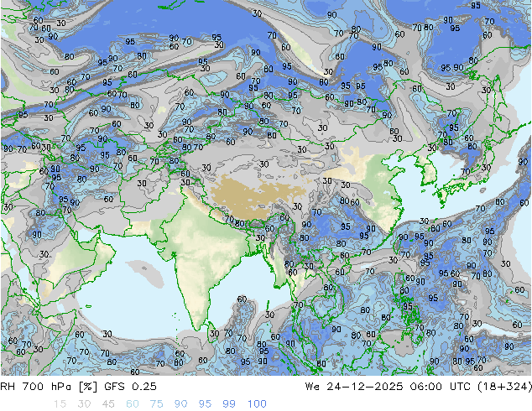Click the "06:00 UTC" time text
This screenshot has height=411, width=532.
click(439, 387)
